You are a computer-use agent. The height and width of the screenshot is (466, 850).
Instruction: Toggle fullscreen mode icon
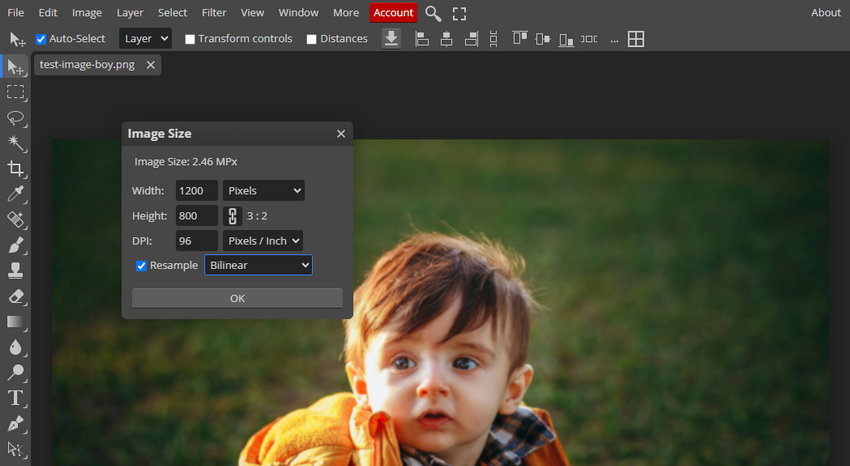coord(459,14)
